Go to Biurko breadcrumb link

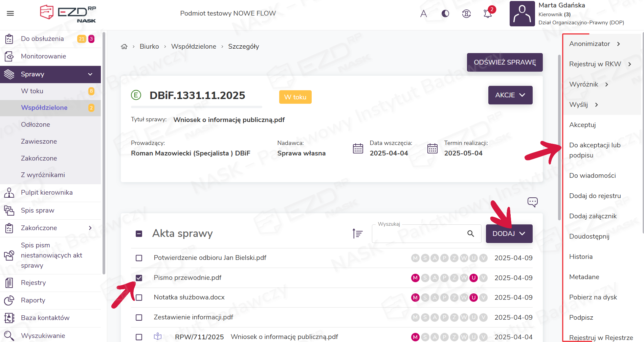pyautogui.click(x=149, y=47)
